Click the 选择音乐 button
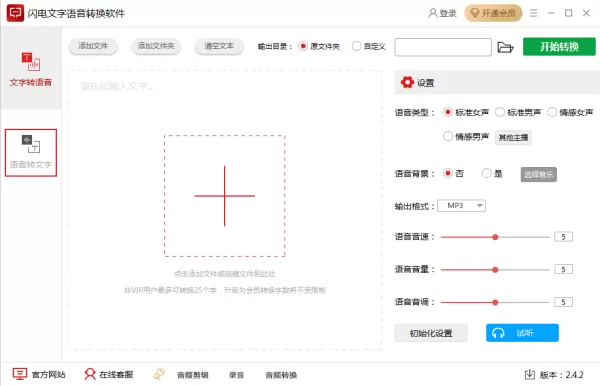 click(538, 174)
